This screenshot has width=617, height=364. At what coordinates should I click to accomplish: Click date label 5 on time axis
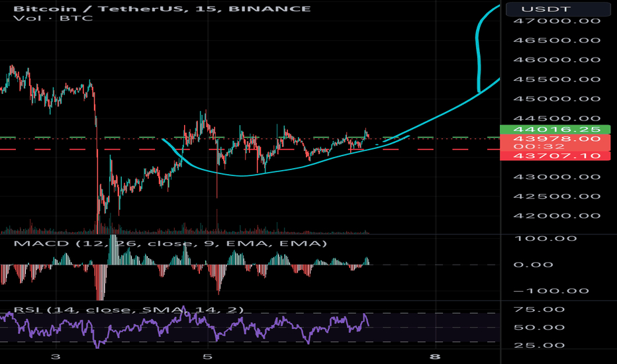(207, 357)
